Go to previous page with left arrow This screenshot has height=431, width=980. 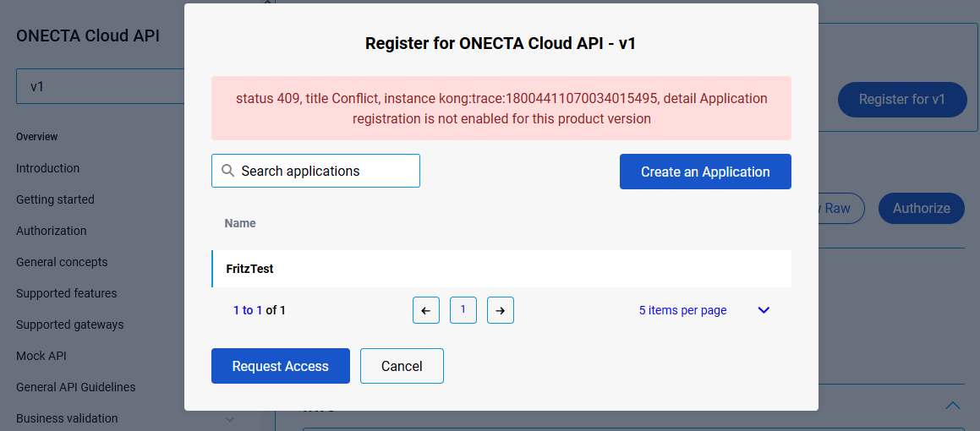[426, 310]
